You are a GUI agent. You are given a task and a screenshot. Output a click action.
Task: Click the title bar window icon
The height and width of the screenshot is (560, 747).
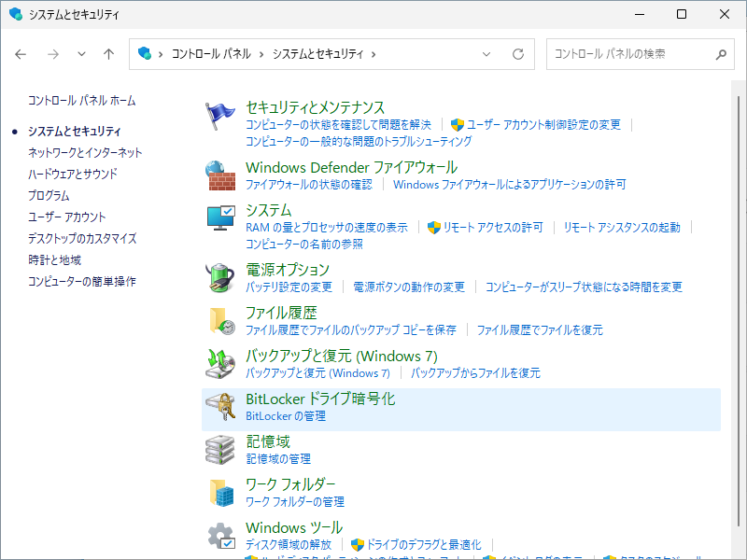tap(16, 14)
